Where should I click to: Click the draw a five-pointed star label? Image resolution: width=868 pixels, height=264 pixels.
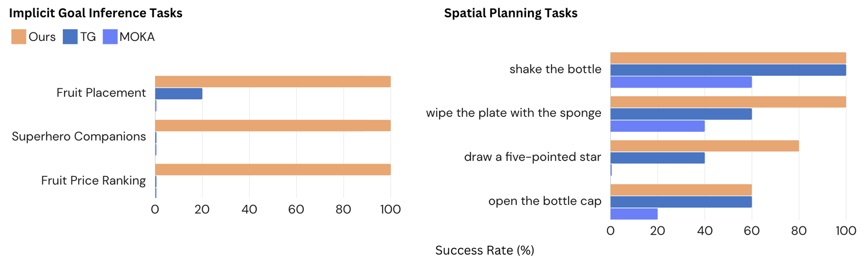(532, 157)
